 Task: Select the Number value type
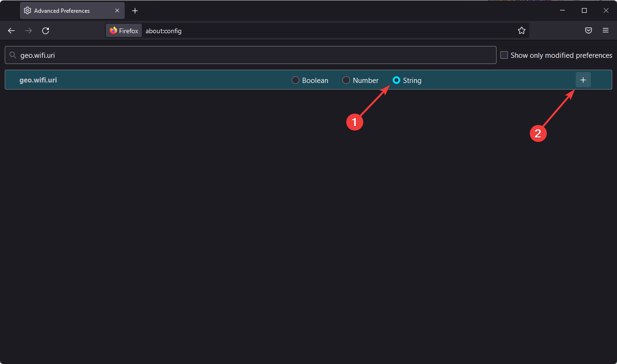coord(346,80)
